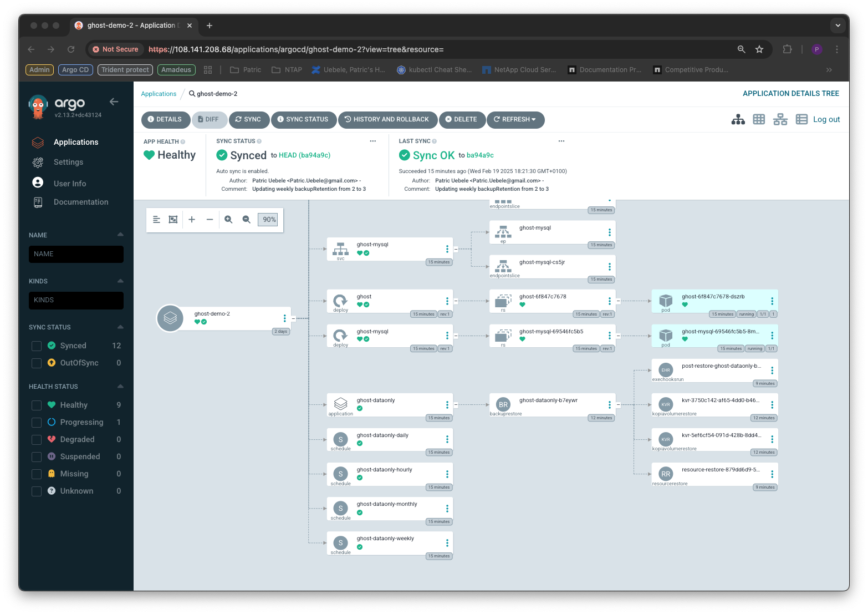Collapse the NAME filter section
Image resolution: width=868 pixels, height=614 pixels.
click(120, 235)
